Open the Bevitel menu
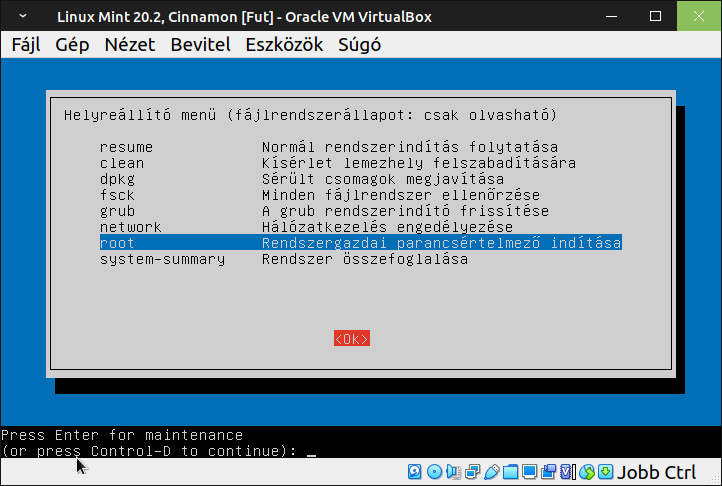Image resolution: width=722 pixels, height=486 pixels. 200,45
